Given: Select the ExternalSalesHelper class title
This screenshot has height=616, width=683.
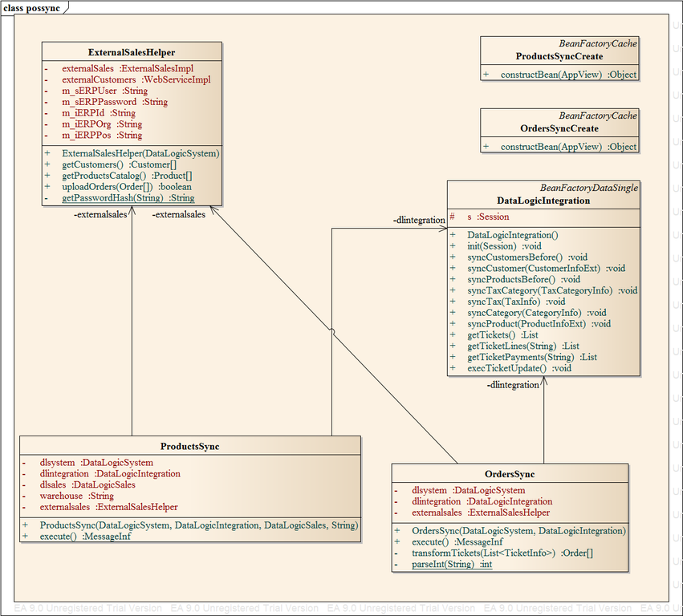Looking at the screenshot, I should coord(131,52).
